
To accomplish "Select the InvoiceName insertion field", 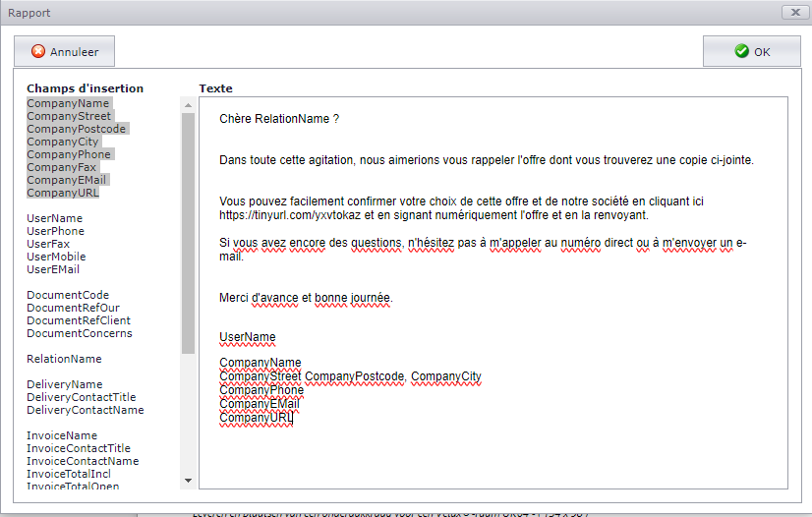I will [62, 435].
